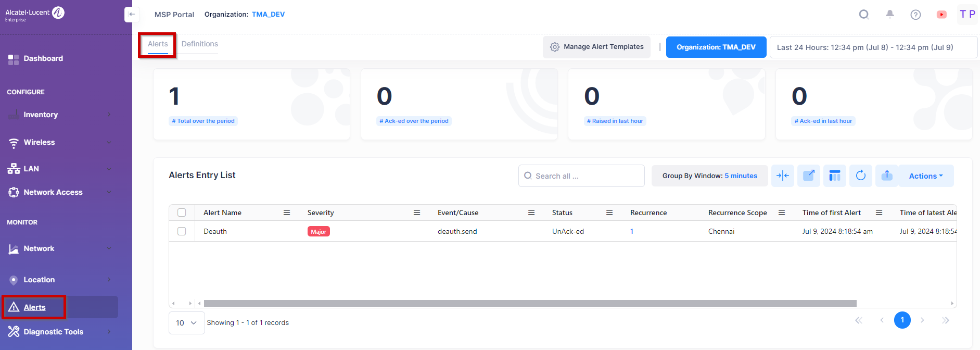Click the refresh alerts list icon
The height and width of the screenshot is (350, 980).
(x=861, y=176)
